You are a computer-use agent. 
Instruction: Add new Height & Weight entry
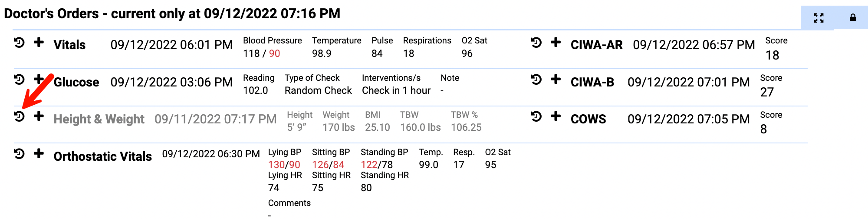point(39,116)
